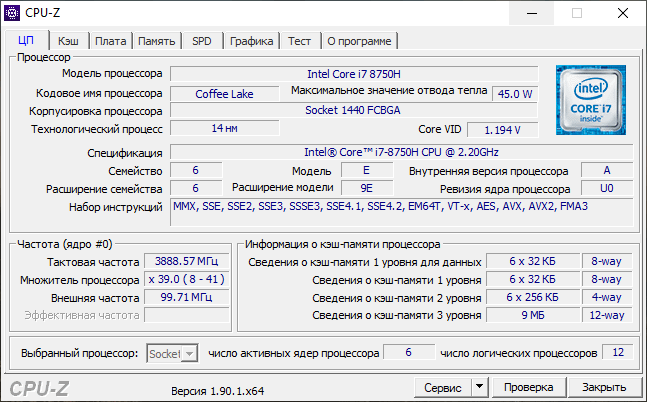Screen dimensions: 647x402
Task: Click the Socket 1440 FCBGA value
Action: [x=354, y=110]
